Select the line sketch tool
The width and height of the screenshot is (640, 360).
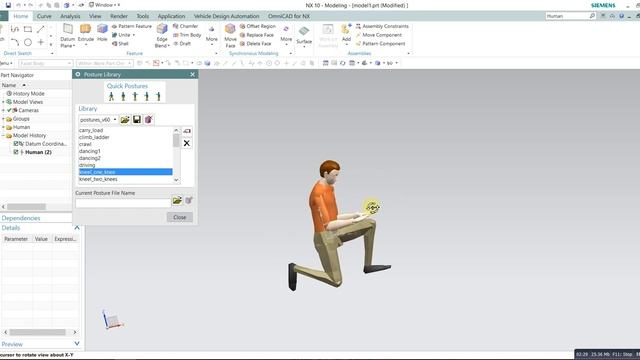click(40, 29)
